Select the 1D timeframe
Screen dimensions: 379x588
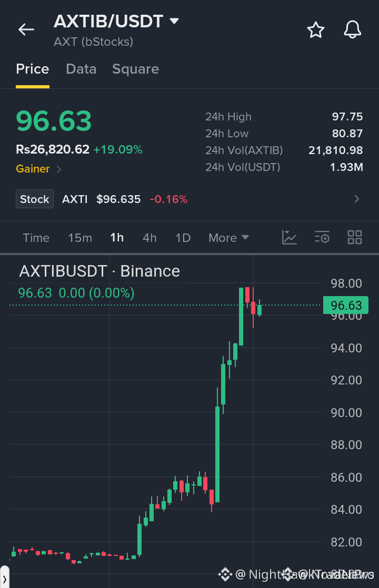click(x=183, y=238)
